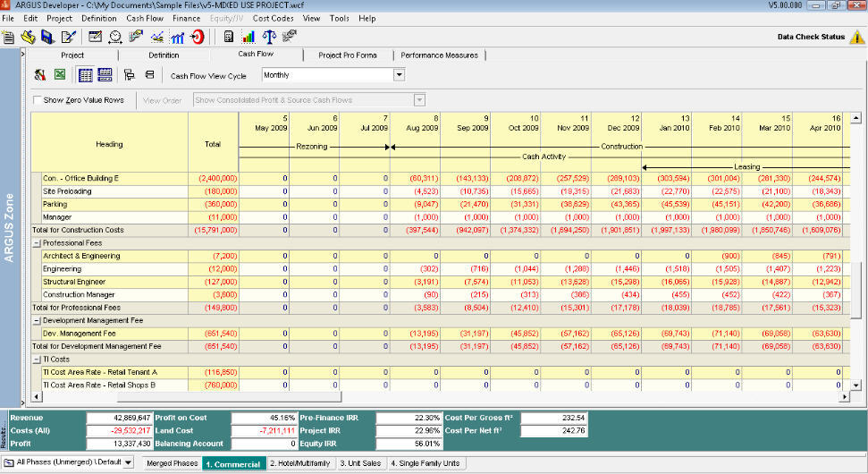The height and width of the screenshot is (474, 868).
Task: Switch to the Project Pro Forma tab
Action: (347, 55)
